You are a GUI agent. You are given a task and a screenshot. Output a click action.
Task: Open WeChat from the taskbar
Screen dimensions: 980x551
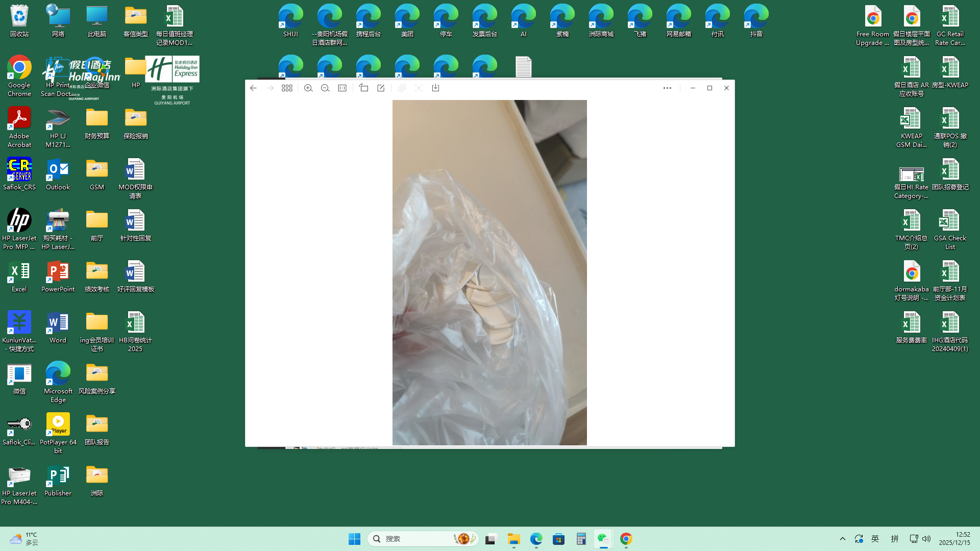click(603, 539)
